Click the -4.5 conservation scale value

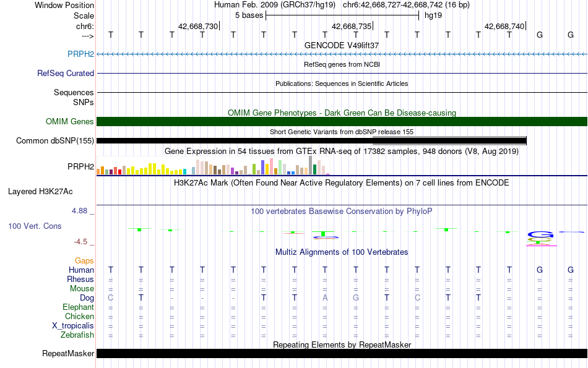coord(80,242)
